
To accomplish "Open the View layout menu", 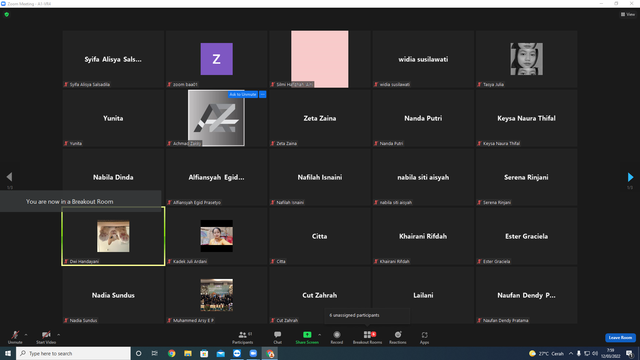I will coord(628,14).
